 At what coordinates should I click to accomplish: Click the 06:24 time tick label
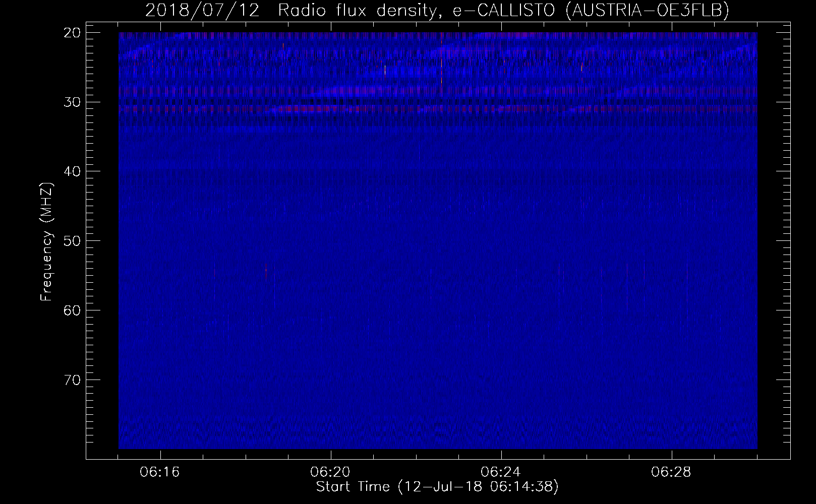pyautogui.click(x=501, y=473)
